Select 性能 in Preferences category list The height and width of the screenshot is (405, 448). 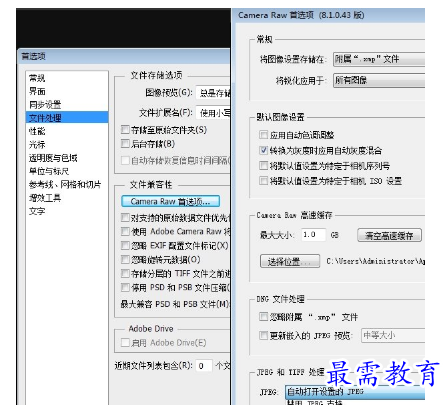pos(37,131)
